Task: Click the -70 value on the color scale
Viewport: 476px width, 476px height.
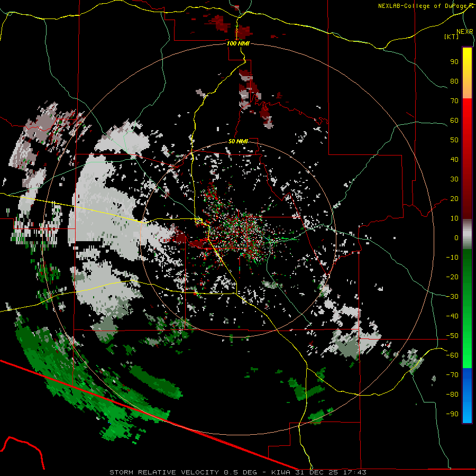Action: tap(452, 375)
